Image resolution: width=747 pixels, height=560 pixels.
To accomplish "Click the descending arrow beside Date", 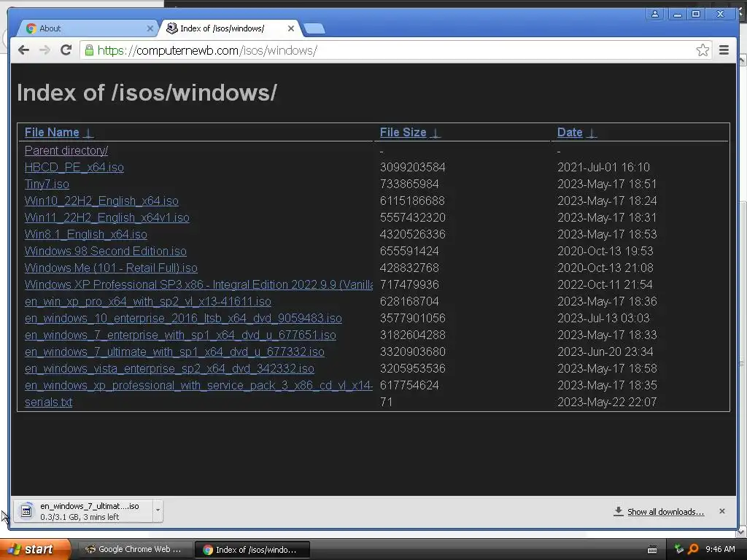I will [591, 133].
